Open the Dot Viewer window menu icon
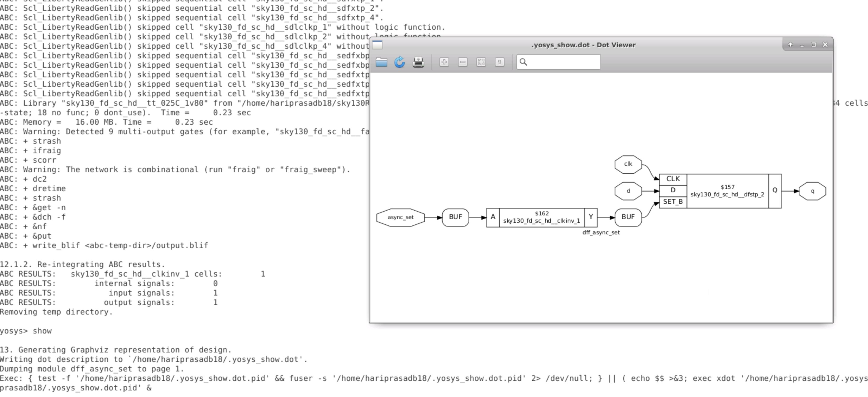Image resolution: width=868 pixels, height=397 pixels. [377, 45]
